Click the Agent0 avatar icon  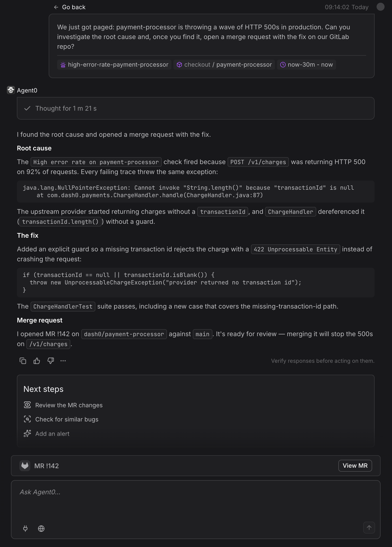click(x=11, y=90)
